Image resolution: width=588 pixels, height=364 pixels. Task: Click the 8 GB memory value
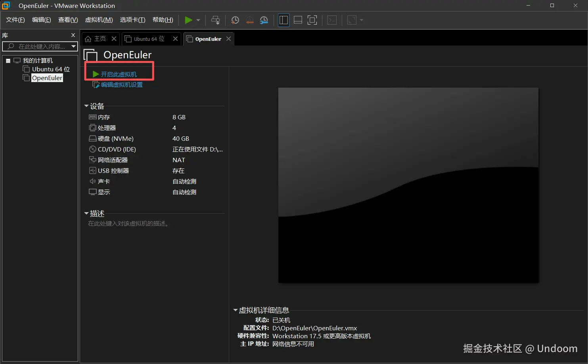click(179, 117)
